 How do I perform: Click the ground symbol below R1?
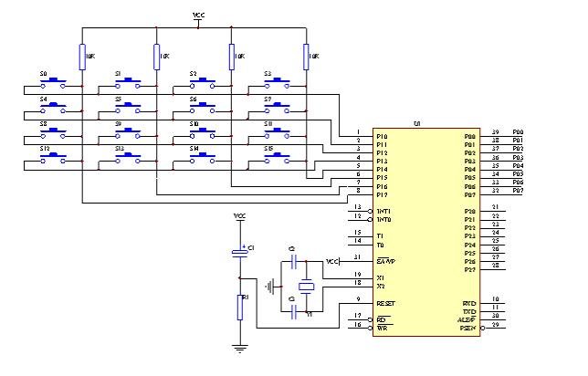(239, 347)
